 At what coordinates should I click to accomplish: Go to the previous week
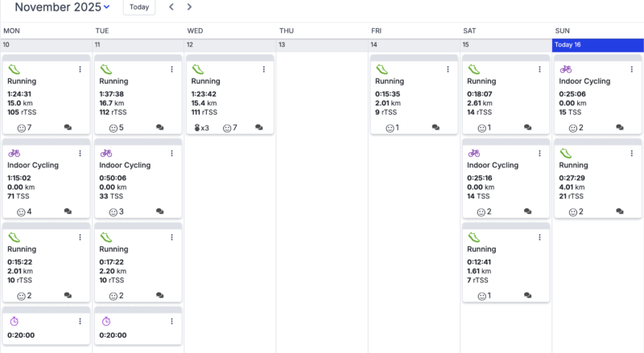pos(171,7)
